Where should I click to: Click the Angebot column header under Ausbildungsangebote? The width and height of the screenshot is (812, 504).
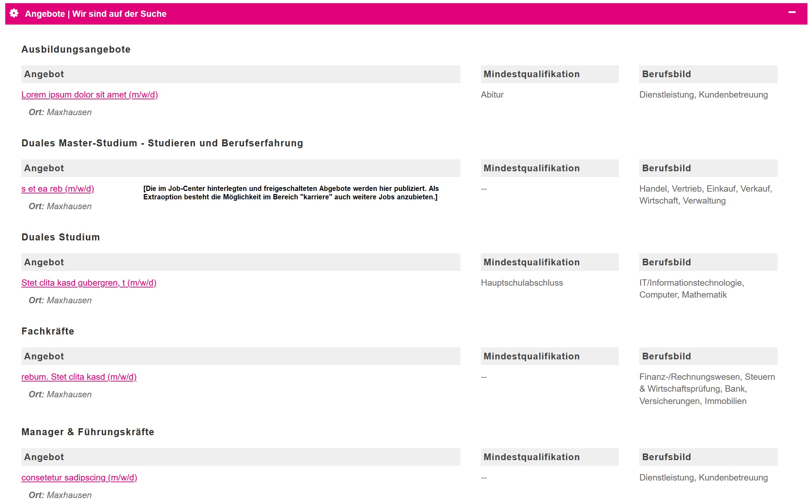44,74
